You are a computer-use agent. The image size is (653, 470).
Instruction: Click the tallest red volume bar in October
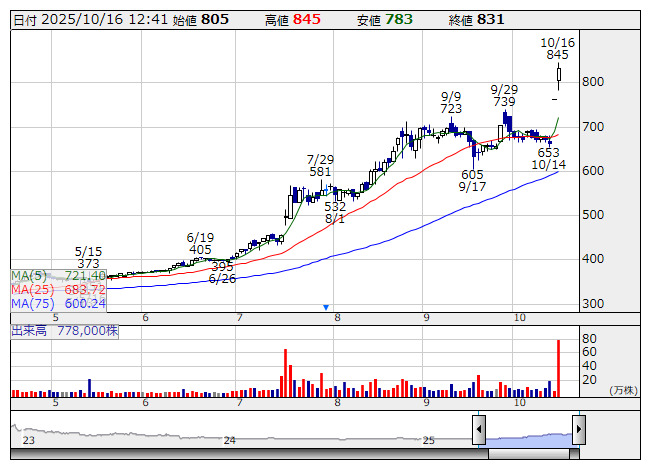tap(558, 368)
